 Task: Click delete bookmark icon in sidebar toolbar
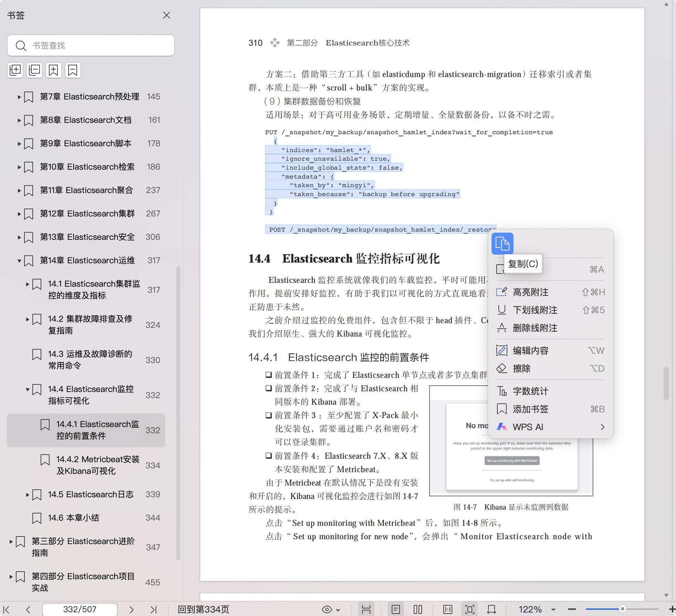(x=73, y=70)
